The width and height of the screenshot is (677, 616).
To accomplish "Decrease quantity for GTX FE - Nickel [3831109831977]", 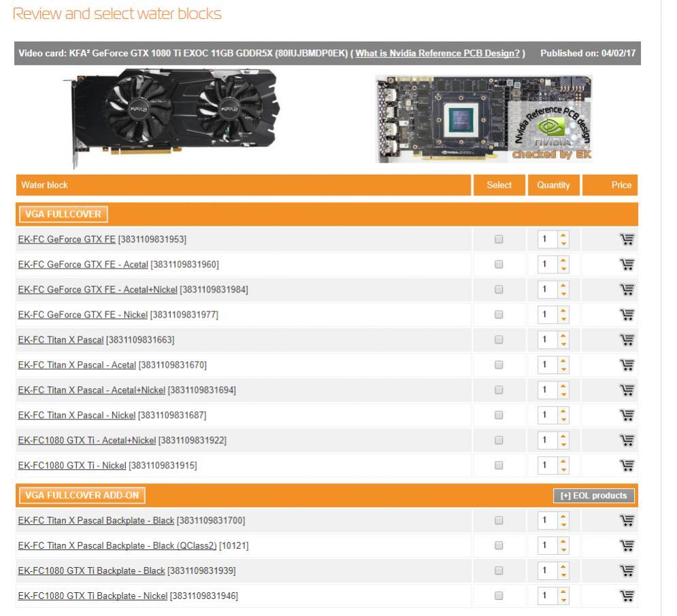I will (x=563, y=319).
